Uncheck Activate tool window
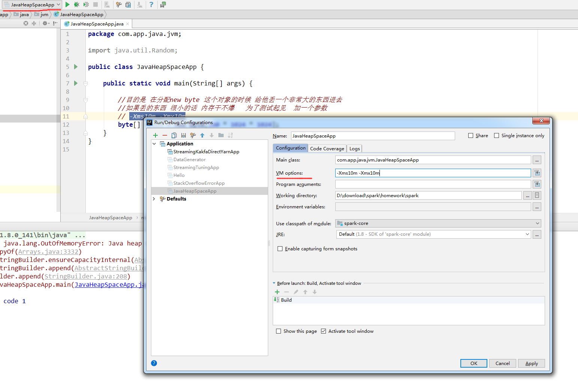 pyautogui.click(x=323, y=331)
